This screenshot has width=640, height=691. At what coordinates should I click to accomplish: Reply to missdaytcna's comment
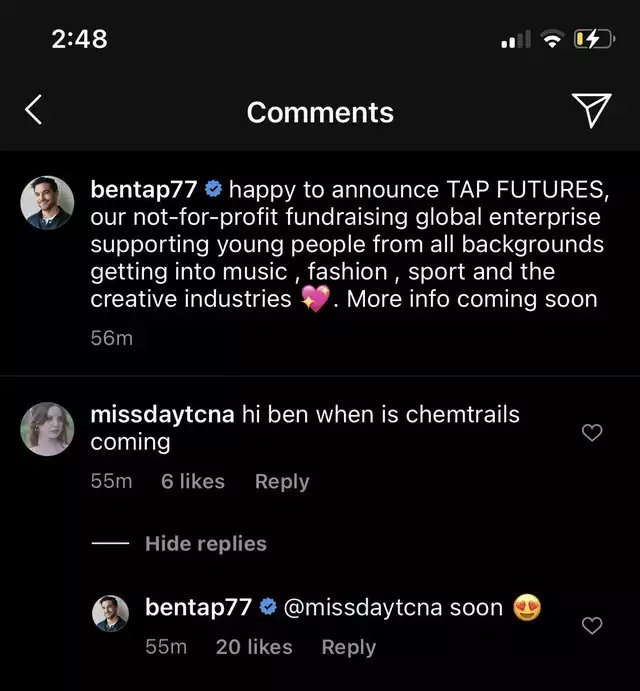coord(282,481)
